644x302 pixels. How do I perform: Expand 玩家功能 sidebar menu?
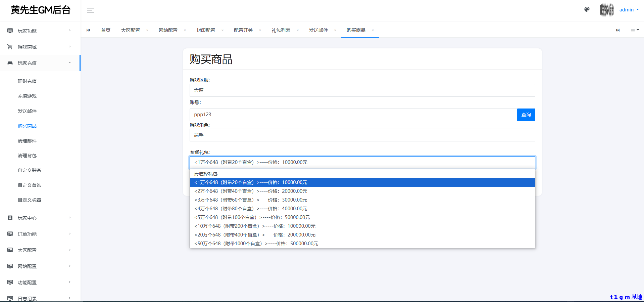coord(70,31)
